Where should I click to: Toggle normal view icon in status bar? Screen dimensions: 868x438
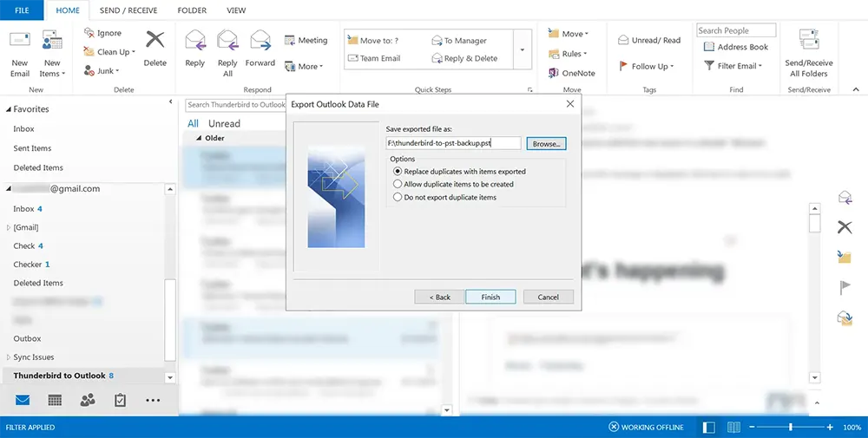coord(708,427)
